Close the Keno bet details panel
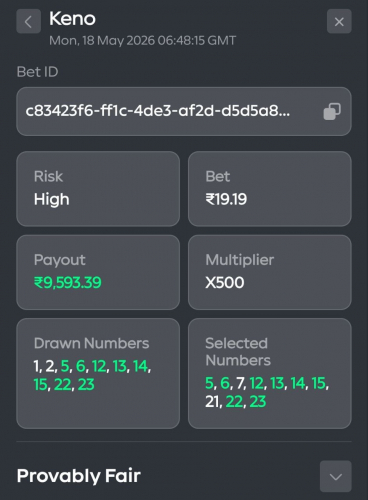The height and width of the screenshot is (500, 368). click(339, 22)
